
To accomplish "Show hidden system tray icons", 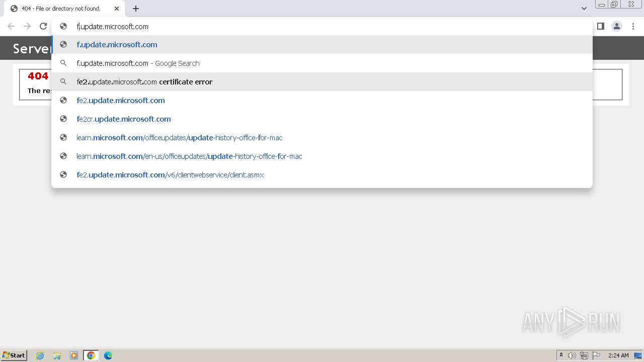I will [561, 355].
